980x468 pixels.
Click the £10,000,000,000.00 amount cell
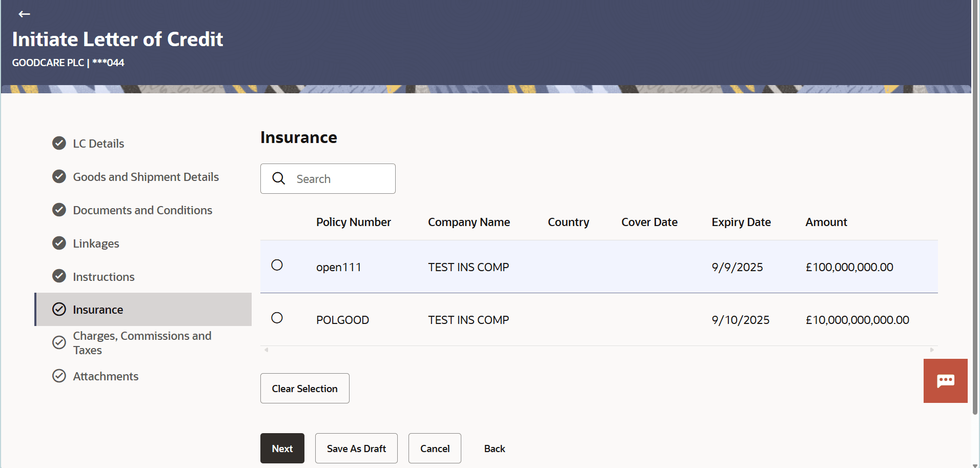tap(857, 320)
